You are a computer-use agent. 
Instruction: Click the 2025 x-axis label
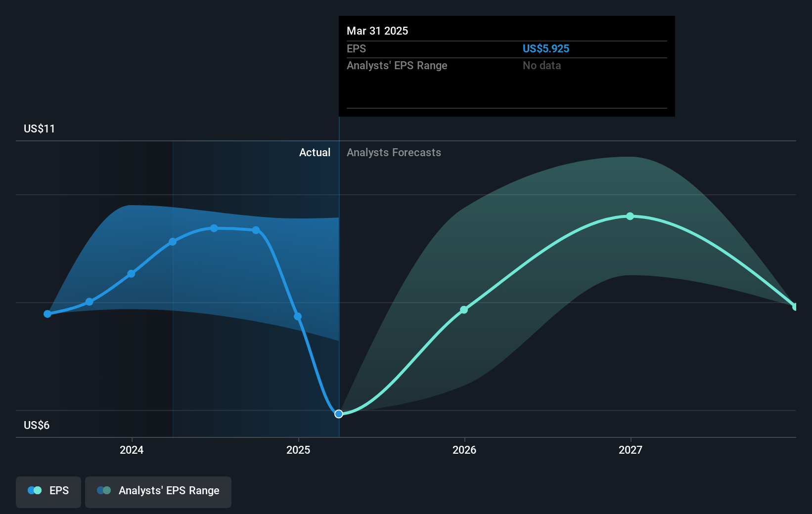pos(298,450)
